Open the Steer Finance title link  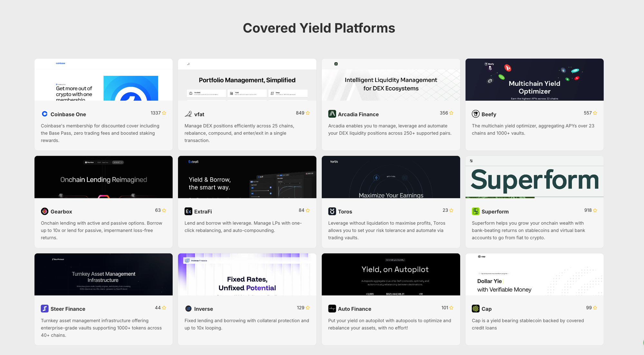(x=68, y=309)
